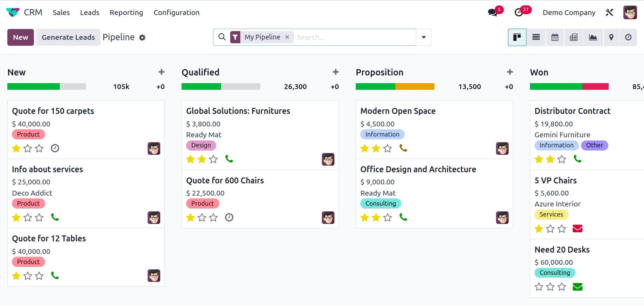Screen dimensions: 644x306
Task: Set third star on Quote for 150 carpets
Action: coord(39,148)
